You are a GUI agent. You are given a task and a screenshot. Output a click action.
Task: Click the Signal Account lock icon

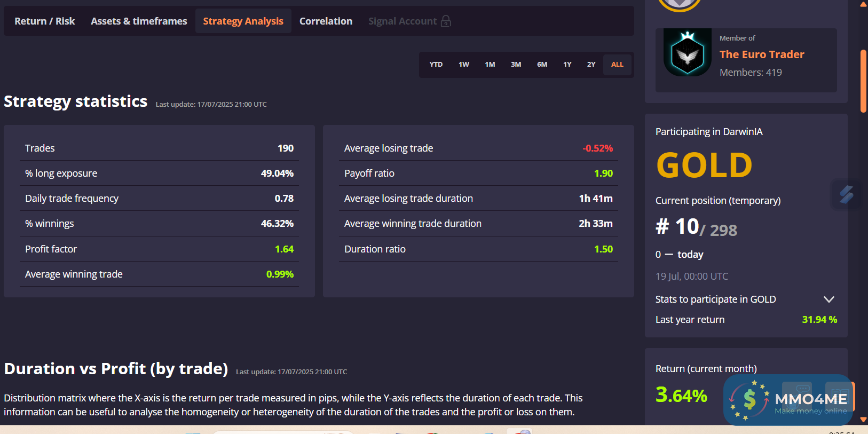446,21
